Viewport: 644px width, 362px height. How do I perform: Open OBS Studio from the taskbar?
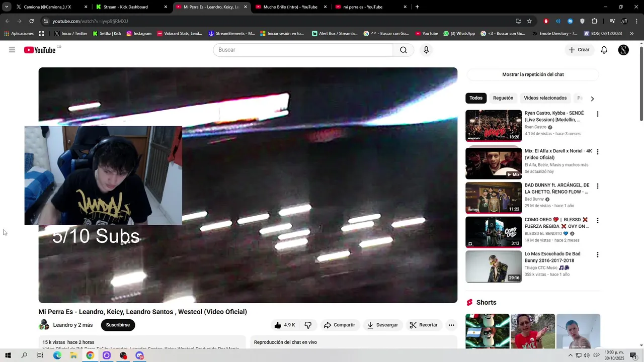123,355
